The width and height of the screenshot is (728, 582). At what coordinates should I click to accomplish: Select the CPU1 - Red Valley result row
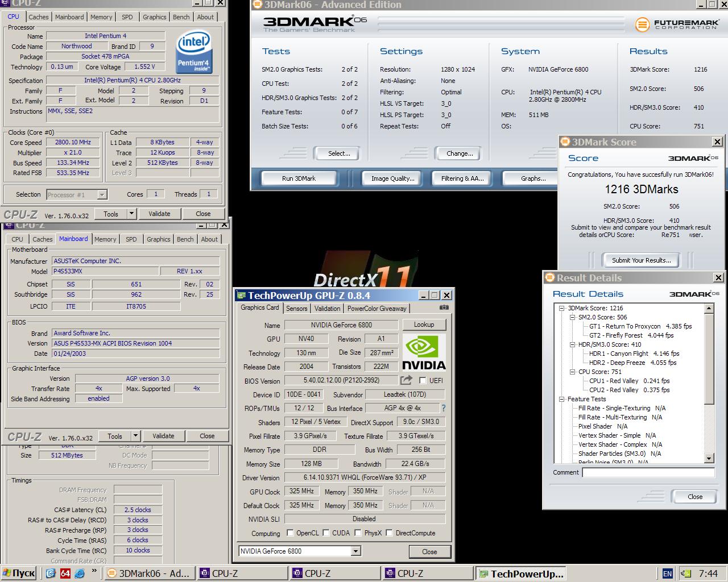tap(629, 381)
